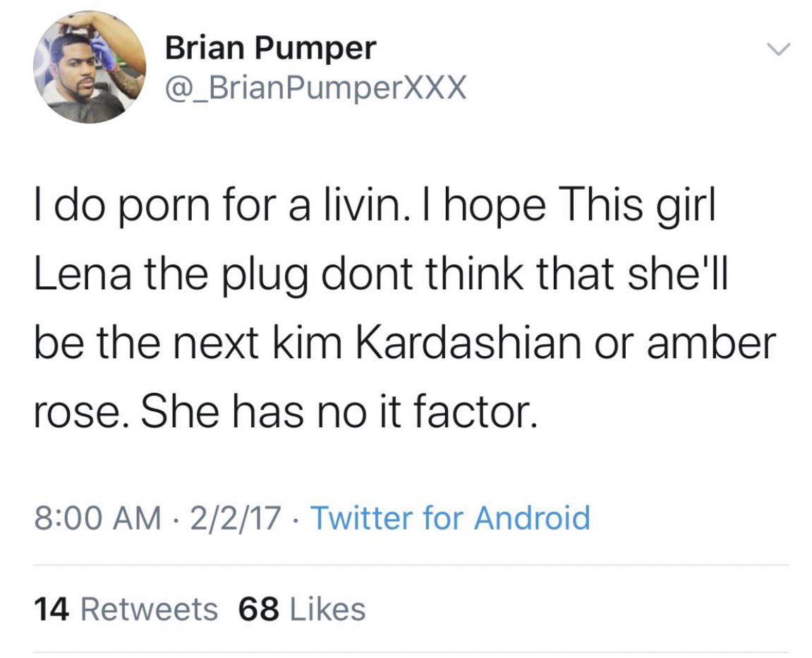Viewport: 812px width, 658px height.
Task: View the 14 Retweets list
Action: click(126, 609)
